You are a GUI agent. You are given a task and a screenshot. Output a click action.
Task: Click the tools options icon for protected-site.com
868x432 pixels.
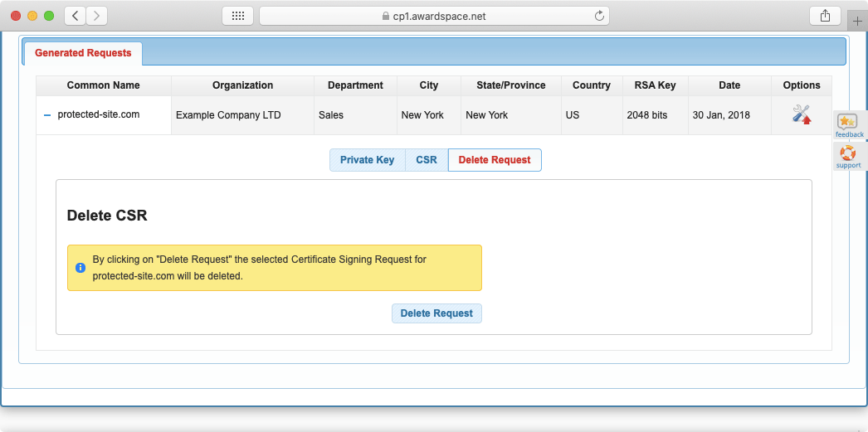tap(801, 114)
